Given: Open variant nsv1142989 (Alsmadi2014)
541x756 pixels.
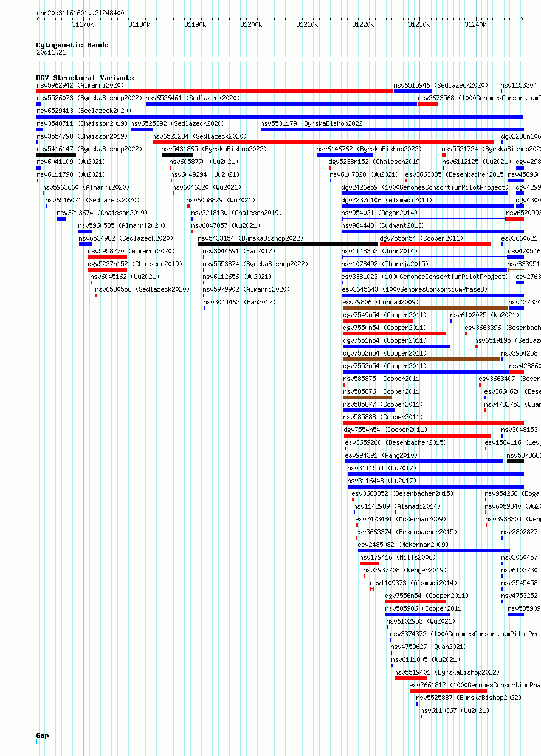Looking at the screenshot, I should [x=397, y=507].
